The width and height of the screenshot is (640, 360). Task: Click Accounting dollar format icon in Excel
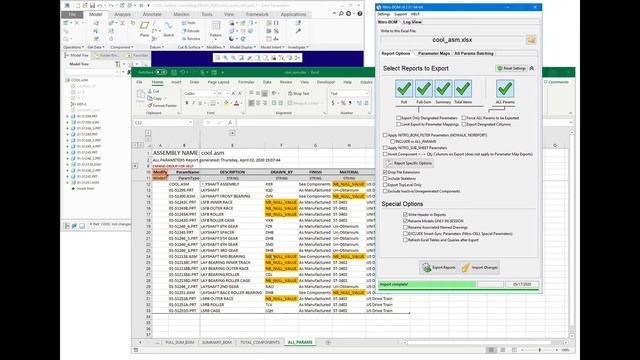click(x=333, y=103)
